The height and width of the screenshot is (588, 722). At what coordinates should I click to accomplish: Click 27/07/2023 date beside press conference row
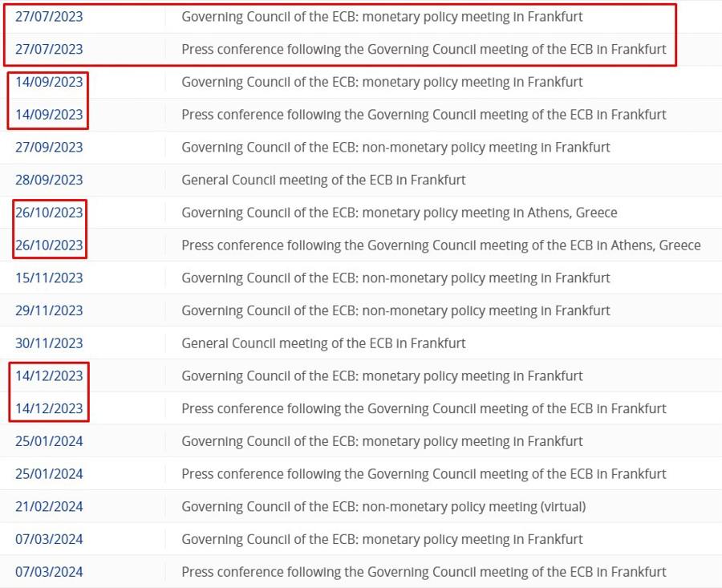[x=49, y=49]
